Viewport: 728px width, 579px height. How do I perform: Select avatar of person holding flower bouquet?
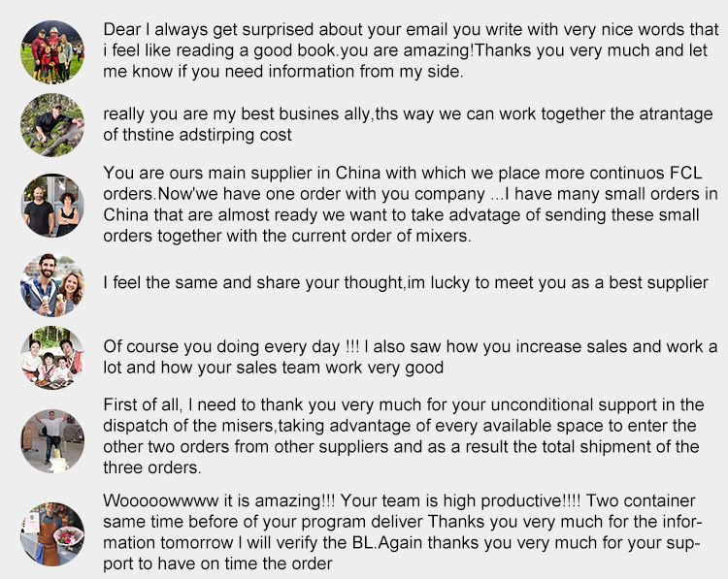[52, 534]
